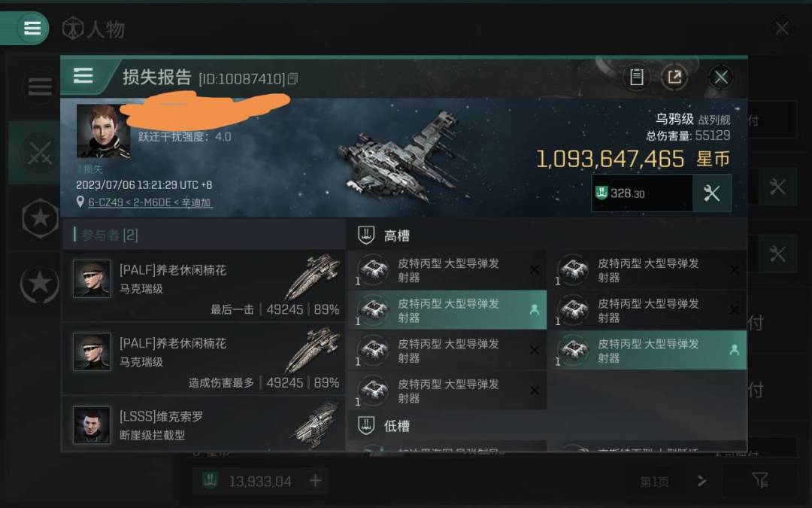
Task: Open the fitting wrench tool button
Action: tap(711, 193)
